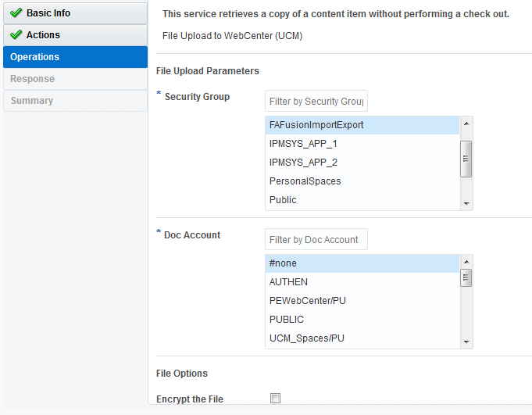Select PUBLIC doc account
Viewport: 532px width, 415px height.
click(x=362, y=320)
